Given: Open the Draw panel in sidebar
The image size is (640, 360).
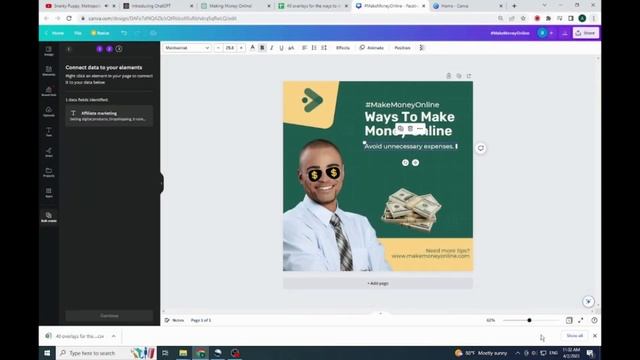Looking at the screenshot, I should [49, 152].
